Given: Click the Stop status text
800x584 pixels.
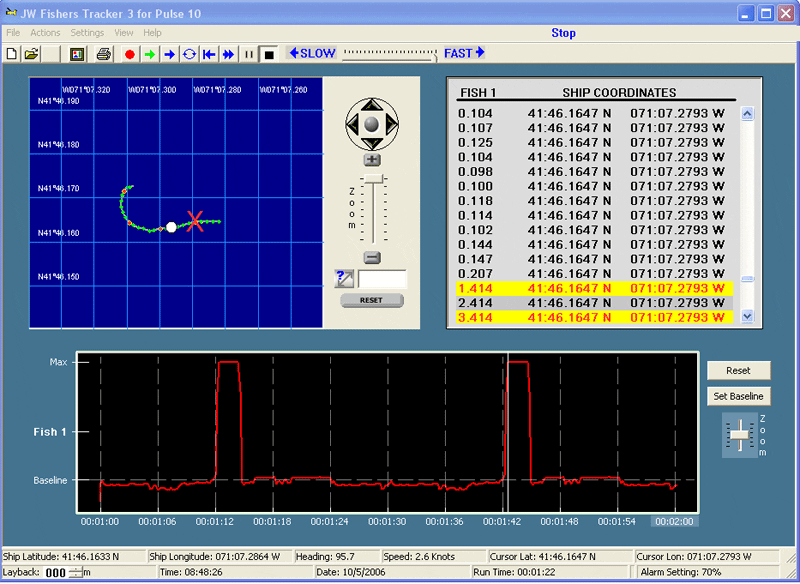Looking at the screenshot, I should [563, 33].
